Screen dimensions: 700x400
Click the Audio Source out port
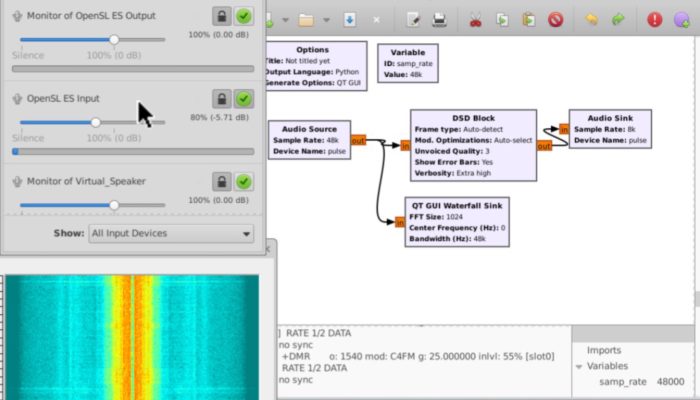coord(358,141)
